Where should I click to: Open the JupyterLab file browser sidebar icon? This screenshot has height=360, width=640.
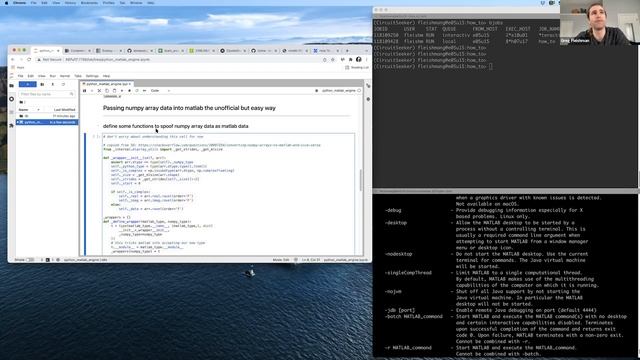[x=11, y=86]
